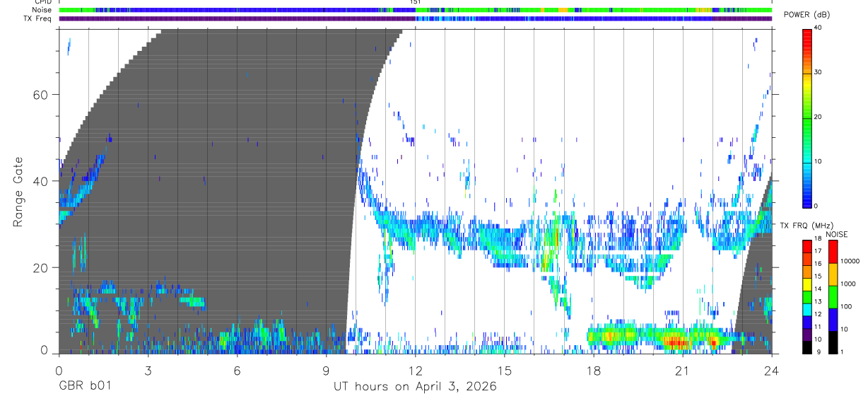Pick the red top swatch in the NOISE legend
Viewport: 868px width, 401px height.
click(832, 252)
